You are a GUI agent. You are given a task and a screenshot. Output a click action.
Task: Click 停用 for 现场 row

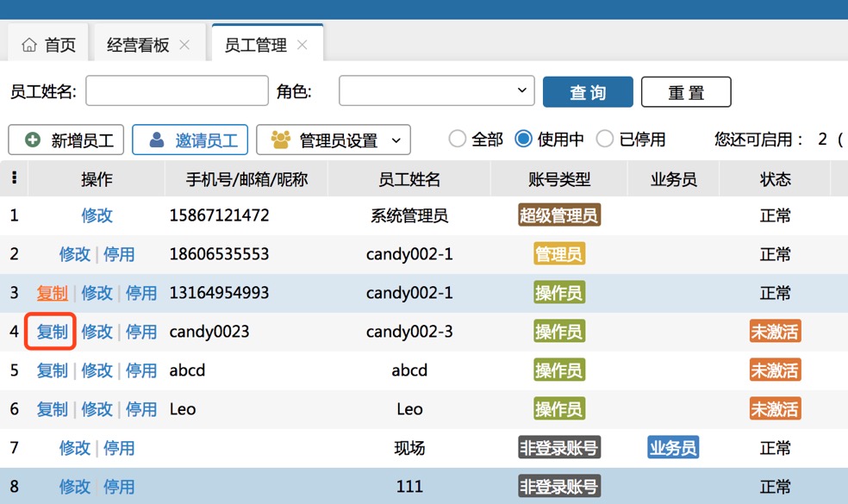(x=119, y=448)
